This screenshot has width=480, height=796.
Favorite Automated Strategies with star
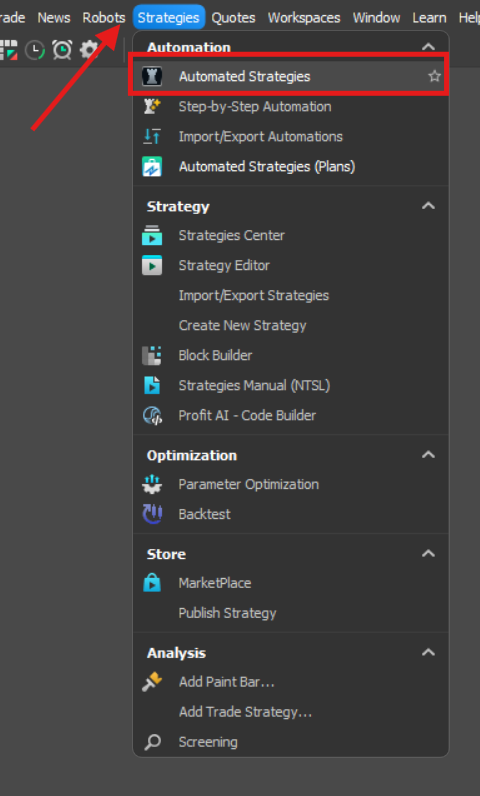click(x=434, y=76)
